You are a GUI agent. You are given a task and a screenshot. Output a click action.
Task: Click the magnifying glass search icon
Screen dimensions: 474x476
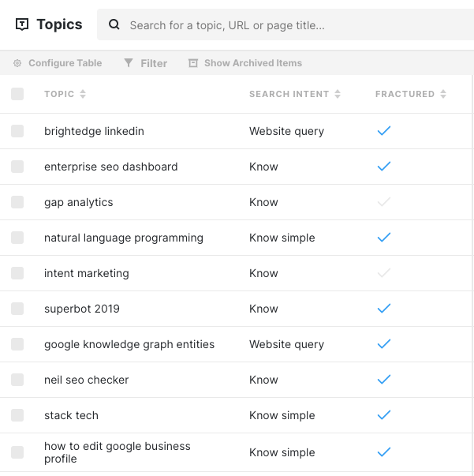(x=114, y=24)
